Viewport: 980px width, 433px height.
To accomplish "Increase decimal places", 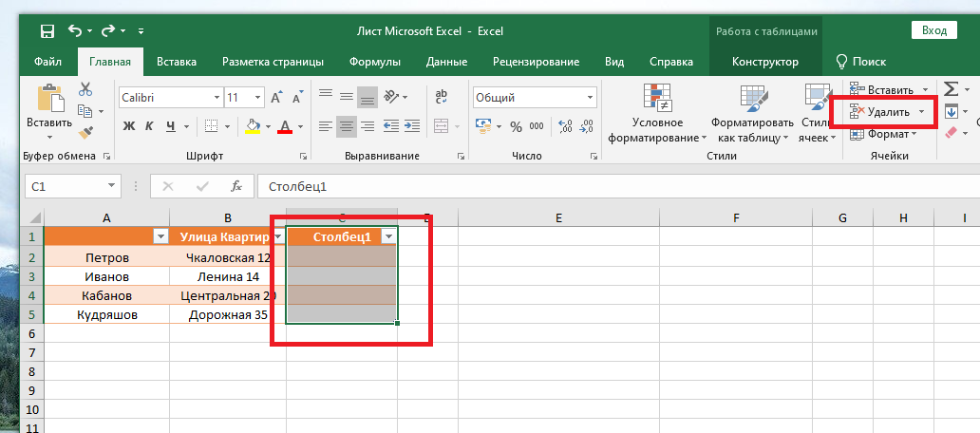I will point(566,126).
